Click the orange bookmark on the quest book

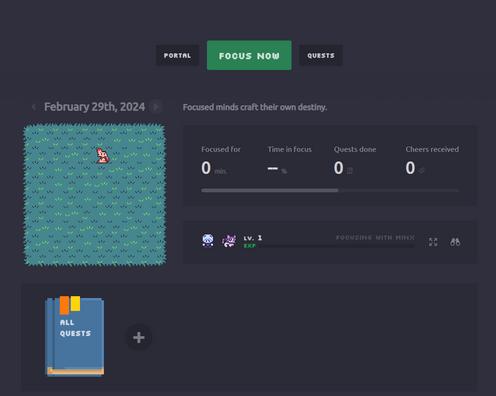click(64, 305)
